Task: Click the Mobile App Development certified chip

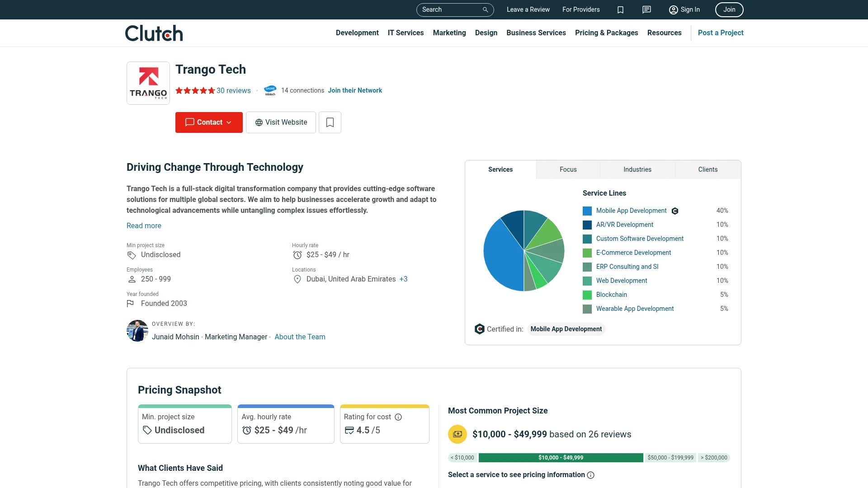Action: (x=566, y=329)
